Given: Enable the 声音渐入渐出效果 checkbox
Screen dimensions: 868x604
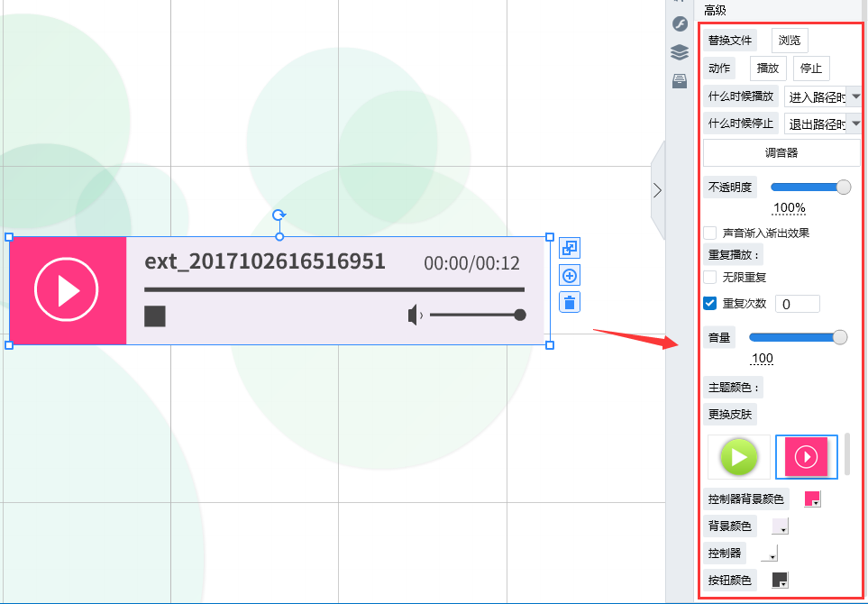Looking at the screenshot, I should [710, 233].
